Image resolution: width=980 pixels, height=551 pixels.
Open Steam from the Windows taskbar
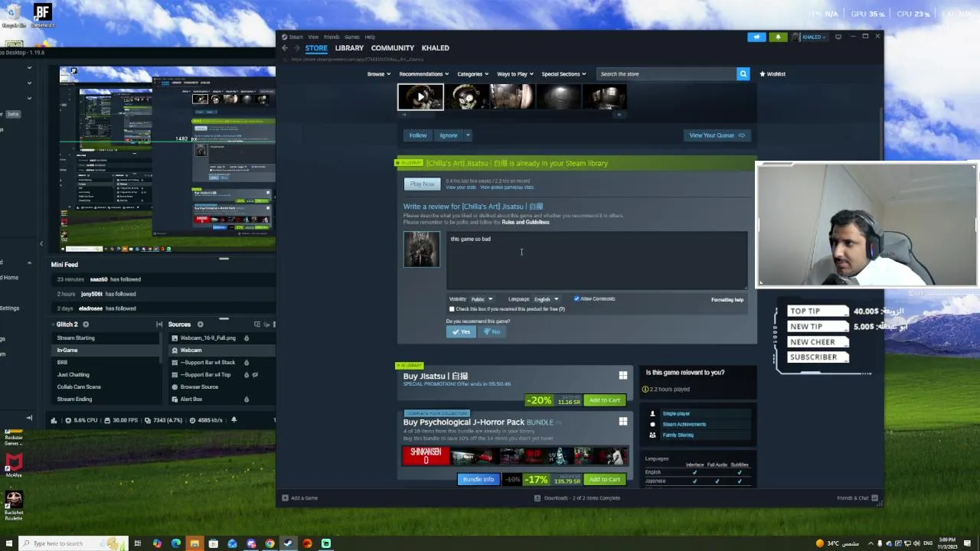click(x=289, y=543)
